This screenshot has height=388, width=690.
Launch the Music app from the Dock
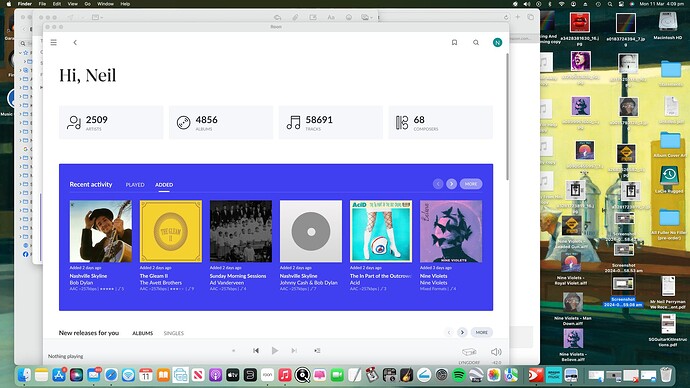tap(285, 375)
